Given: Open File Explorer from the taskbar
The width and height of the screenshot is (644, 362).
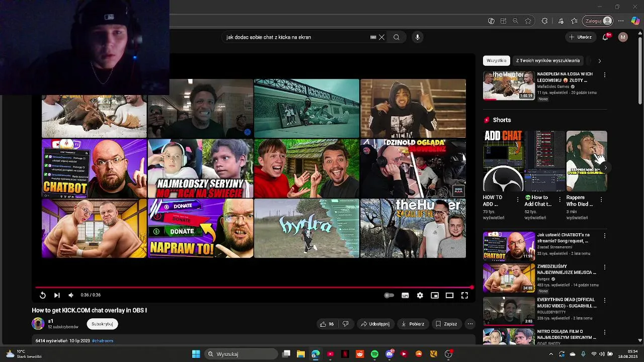Looking at the screenshot, I should point(301,354).
